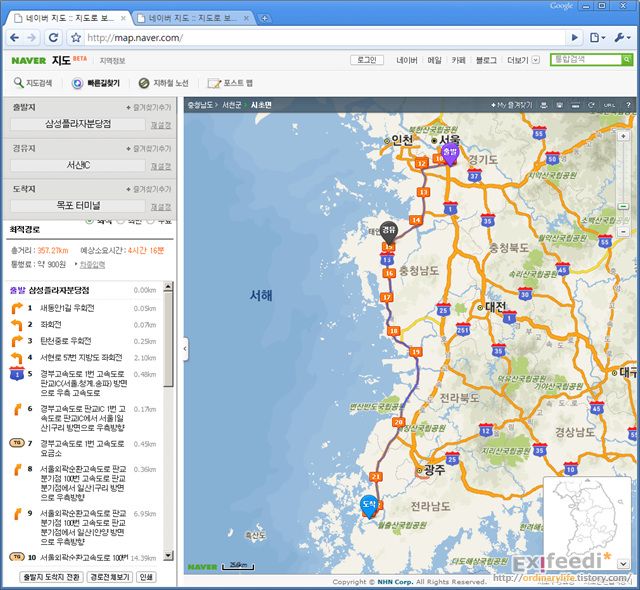Click route step marker 21 on the map

[x=376, y=476]
